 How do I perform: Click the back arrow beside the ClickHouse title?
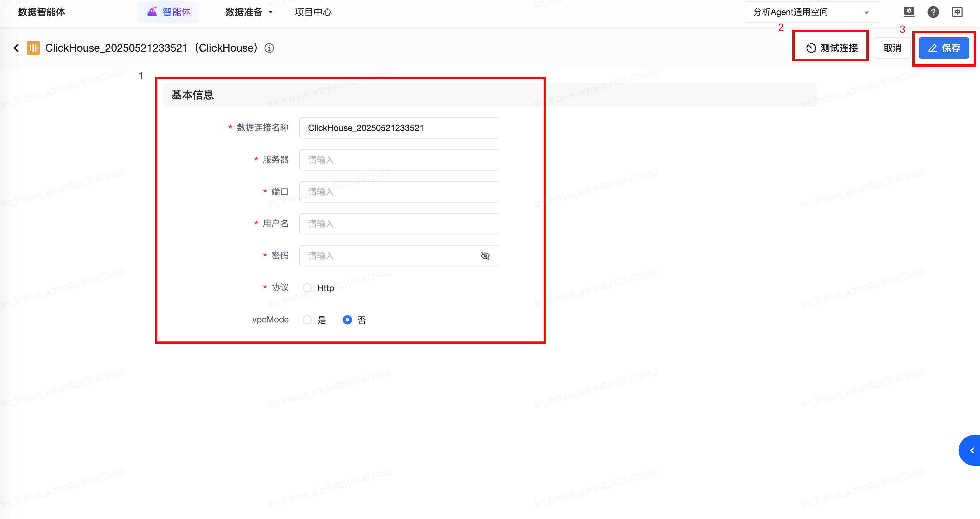pos(16,48)
